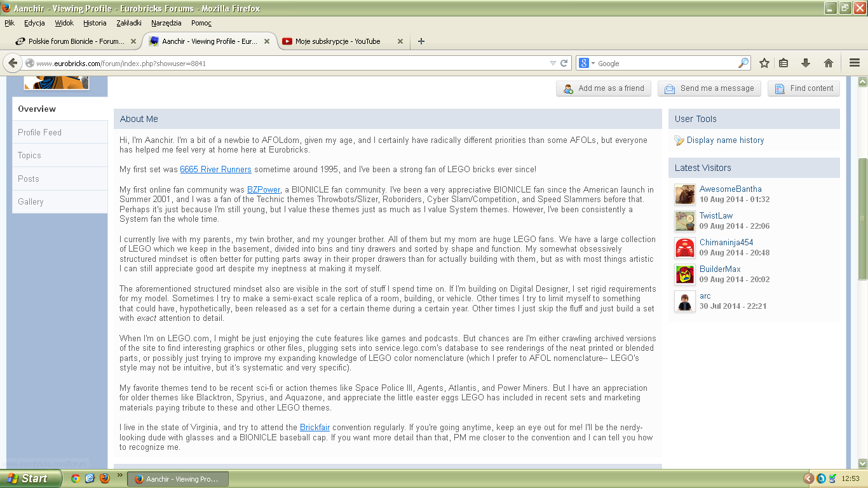Viewport: 868px width, 488px height.
Task: Click Send me a message button
Action: tap(709, 88)
